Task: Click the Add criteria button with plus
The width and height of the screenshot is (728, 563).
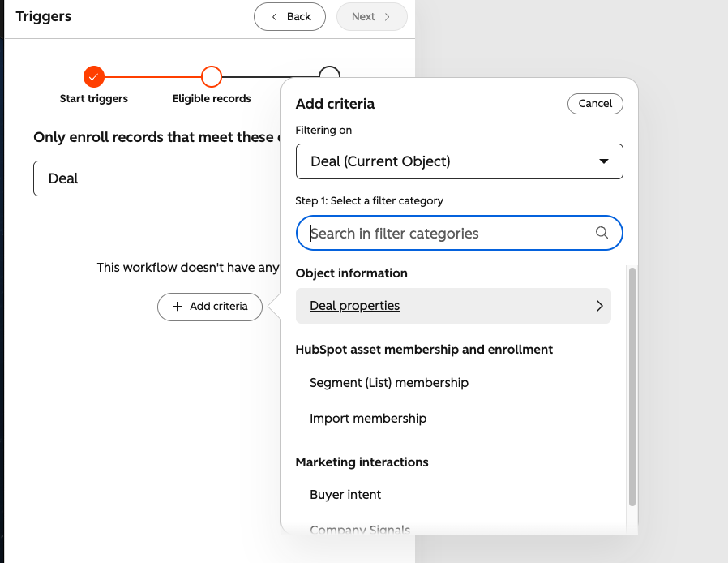Action: pos(210,307)
